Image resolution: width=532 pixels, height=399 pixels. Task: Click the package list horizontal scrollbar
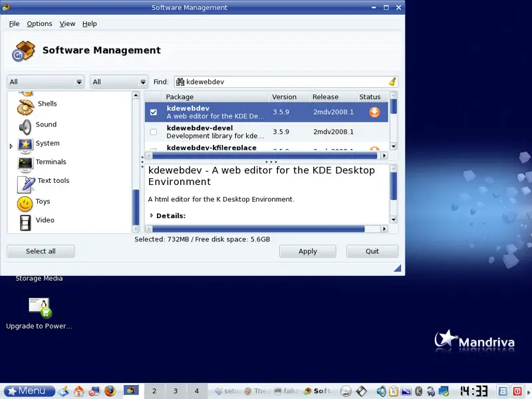tap(266, 156)
